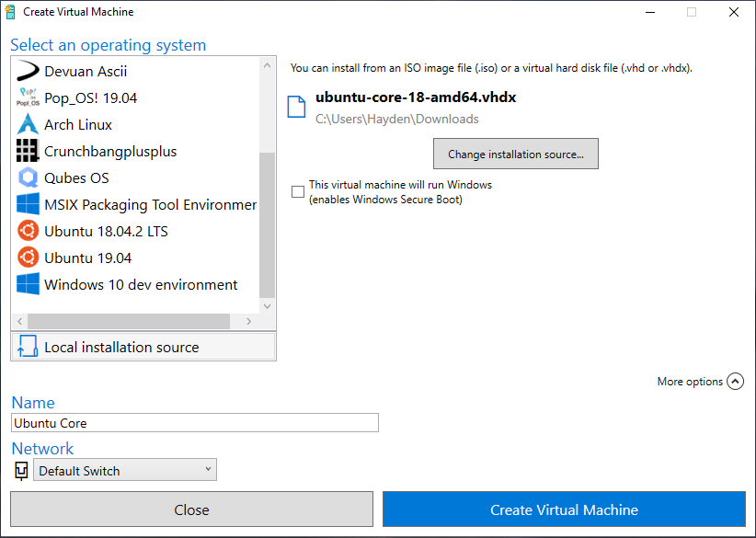Image resolution: width=756 pixels, height=538 pixels.
Task: Click the MSIX Packaging Tool Windows logo
Action: (x=28, y=204)
